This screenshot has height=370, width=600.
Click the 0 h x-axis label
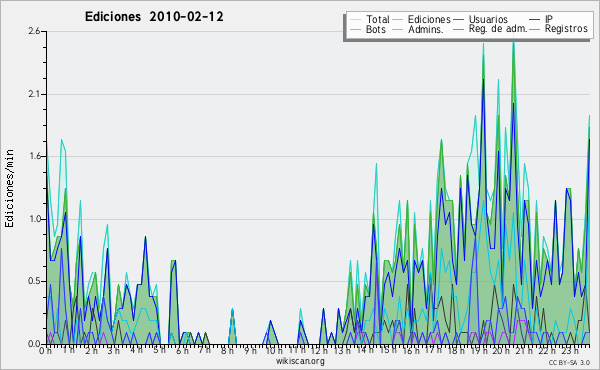coord(45,351)
